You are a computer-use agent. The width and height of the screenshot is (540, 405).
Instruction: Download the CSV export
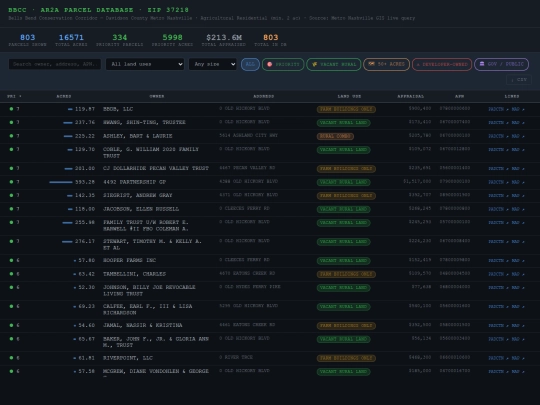coord(519,80)
